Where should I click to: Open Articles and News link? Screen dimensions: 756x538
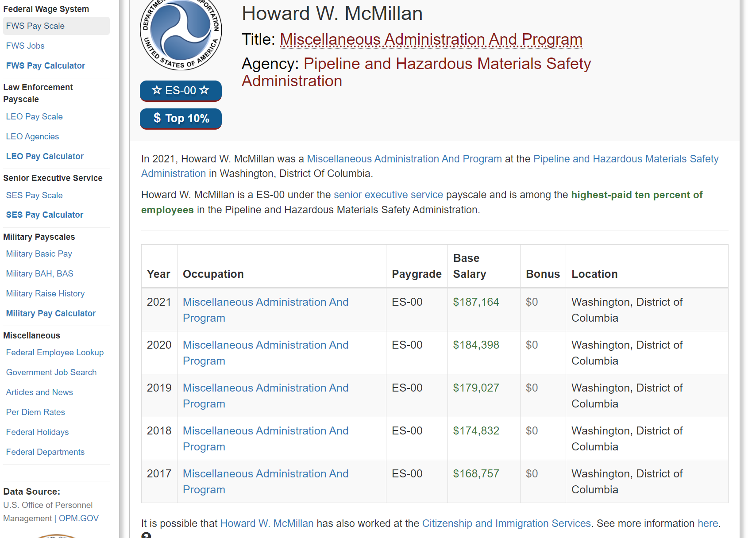pos(39,392)
